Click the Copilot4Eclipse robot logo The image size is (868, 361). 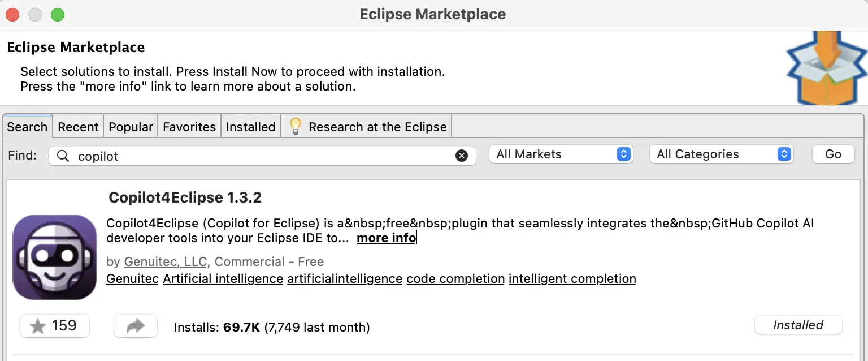(55, 257)
